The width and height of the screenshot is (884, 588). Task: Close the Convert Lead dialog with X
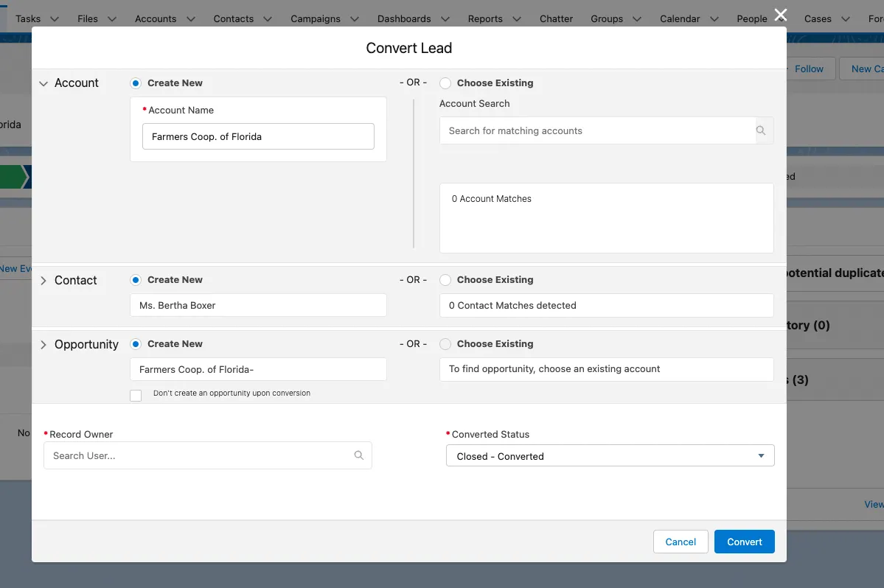tap(780, 15)
